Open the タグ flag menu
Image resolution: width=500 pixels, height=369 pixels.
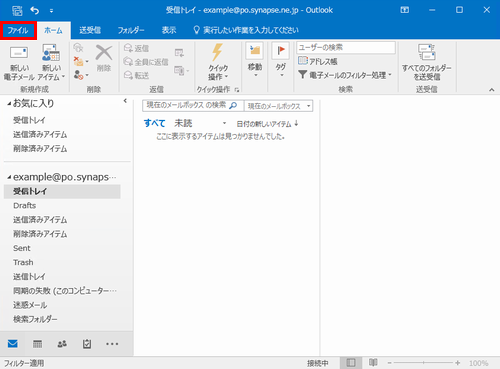point(281,60)
